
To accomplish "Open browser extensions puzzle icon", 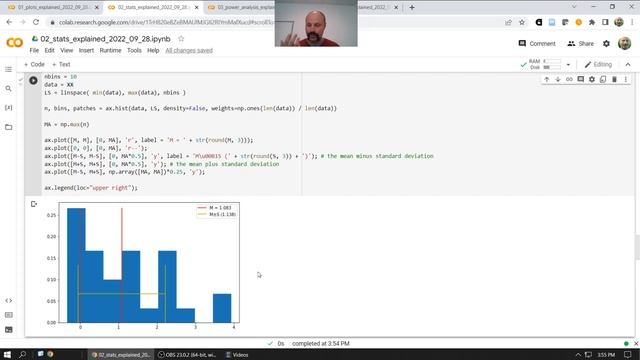I will click(x=592, y=22).
